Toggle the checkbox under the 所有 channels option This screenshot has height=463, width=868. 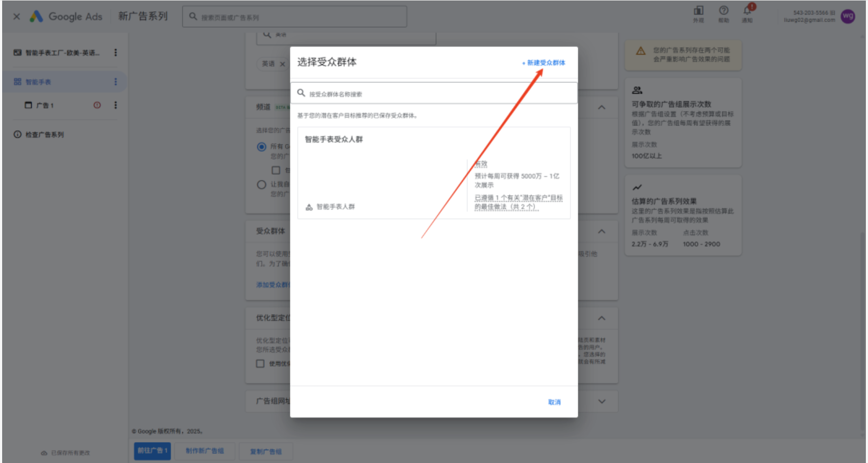[x=276, y=170]
